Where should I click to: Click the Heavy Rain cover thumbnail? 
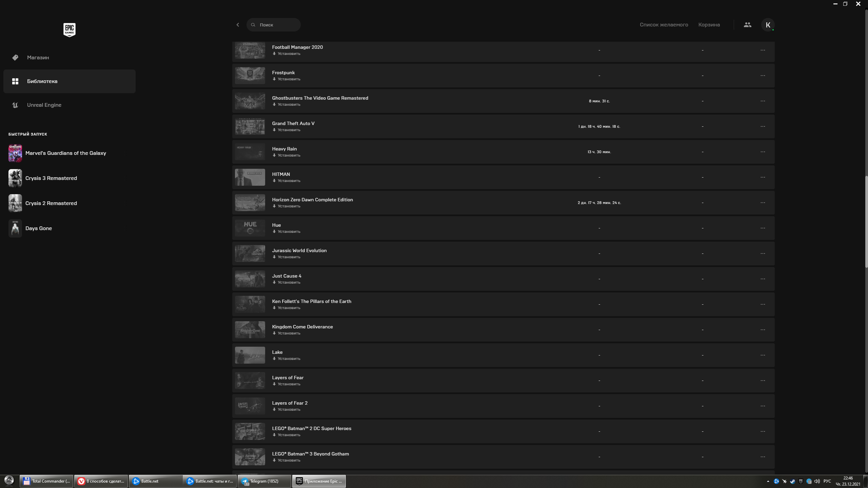[250, 152]
